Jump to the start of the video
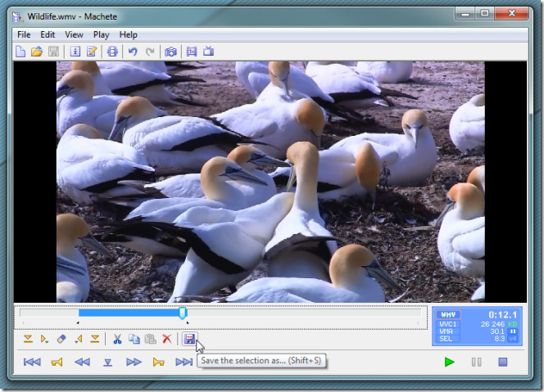Screen dimensions: 544x392 click(32, 362)
